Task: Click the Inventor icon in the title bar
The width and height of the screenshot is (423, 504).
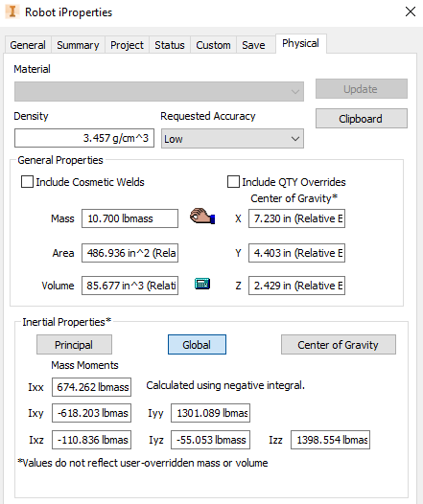Action: 12,11
